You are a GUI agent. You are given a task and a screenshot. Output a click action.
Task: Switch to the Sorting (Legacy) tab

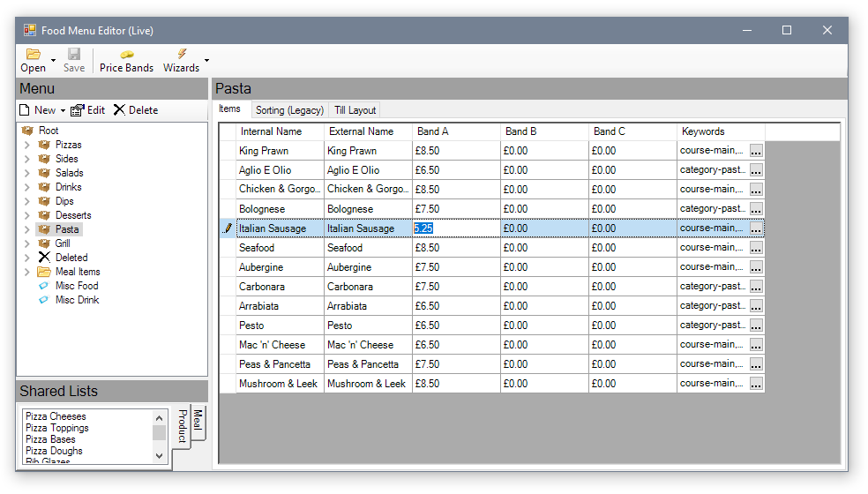coord(289,110)
